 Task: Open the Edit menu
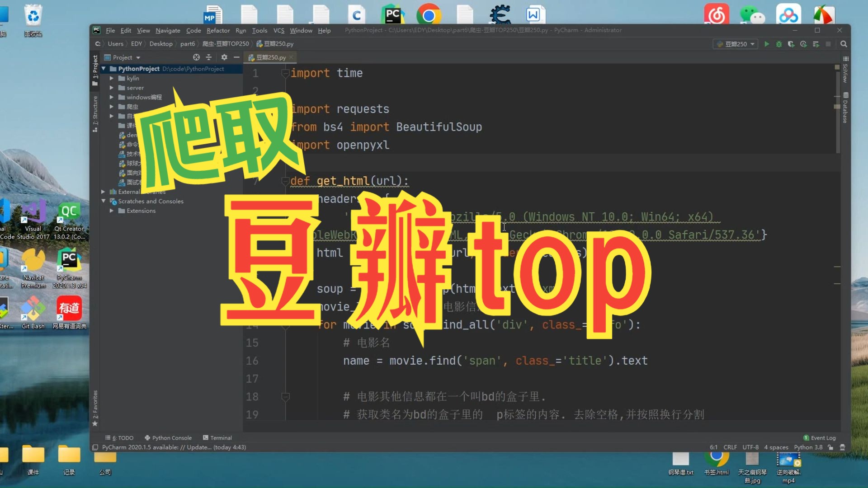point(126,30)
